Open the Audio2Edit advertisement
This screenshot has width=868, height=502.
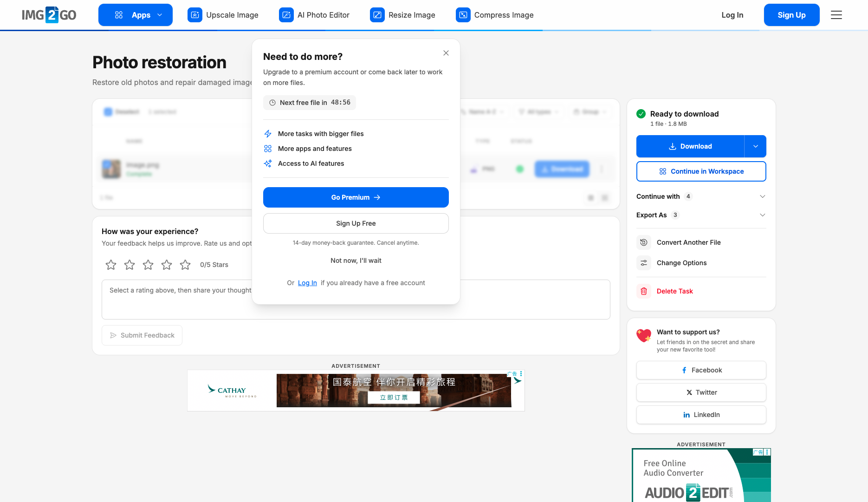point(701,475)
